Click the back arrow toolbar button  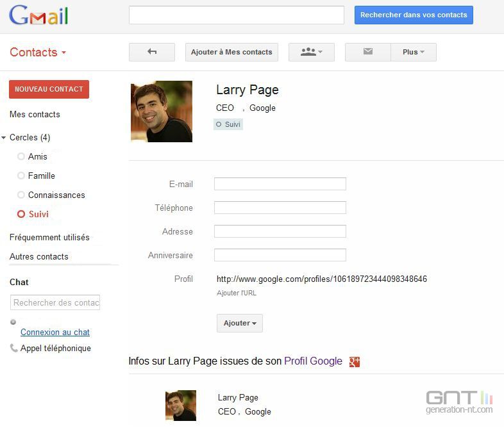(x=152, y=52)
